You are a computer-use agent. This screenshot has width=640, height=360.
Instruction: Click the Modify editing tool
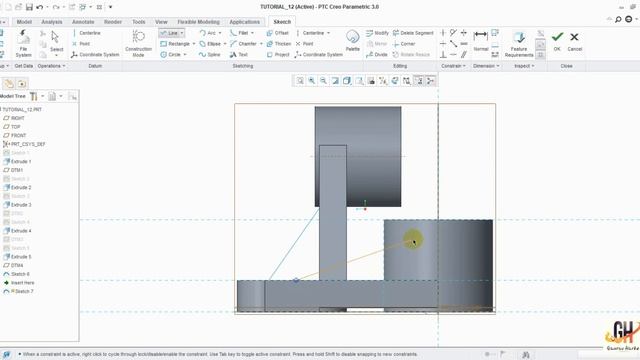click(x=377, y=33)
